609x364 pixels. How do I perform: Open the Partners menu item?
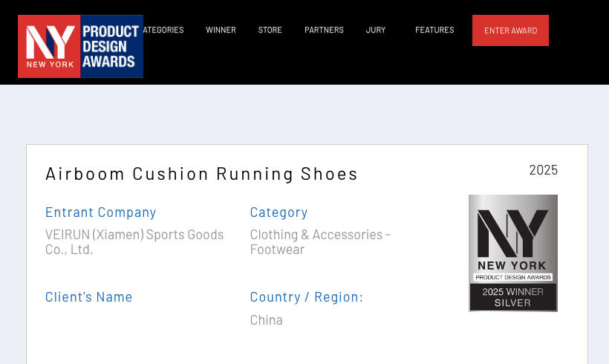tap(324, 30)
